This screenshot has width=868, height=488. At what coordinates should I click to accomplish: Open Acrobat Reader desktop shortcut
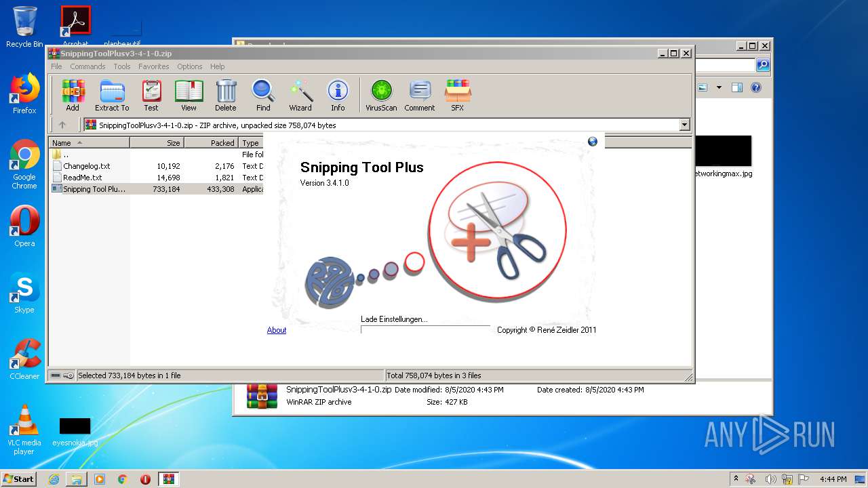(x=75, y=26)
